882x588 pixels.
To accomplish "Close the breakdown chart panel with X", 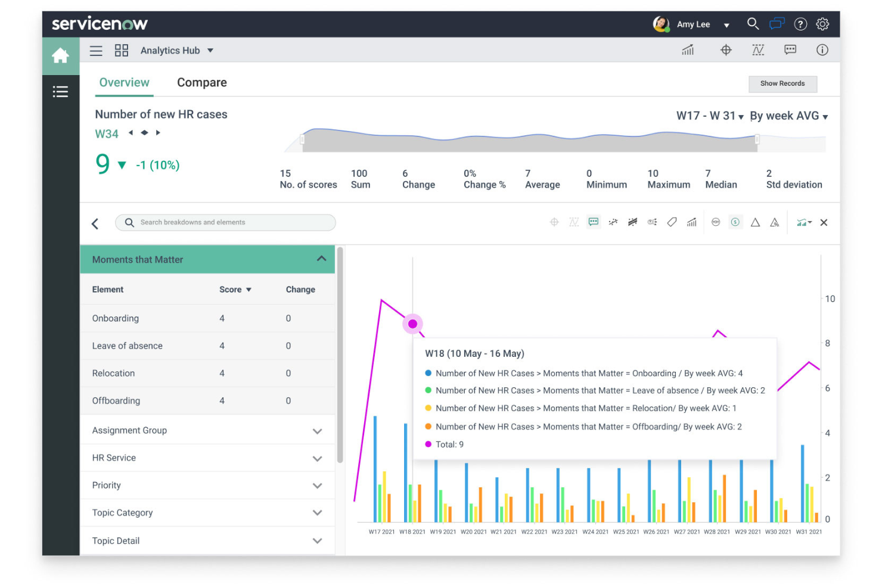I will pos(824,222).
